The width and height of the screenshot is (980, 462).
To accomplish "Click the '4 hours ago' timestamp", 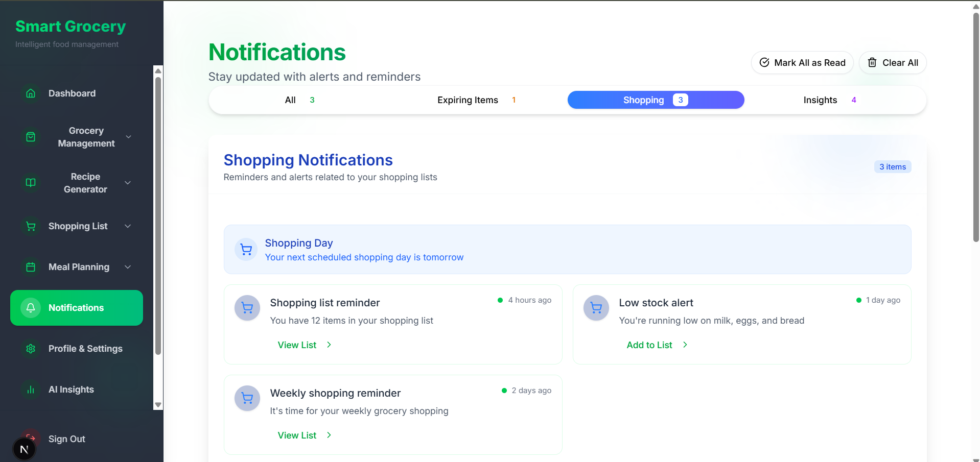I will point(529,300).
